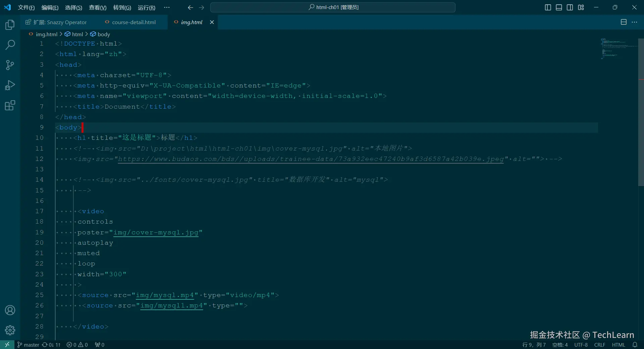Open the 文件(F) menu

pos(26,7)
